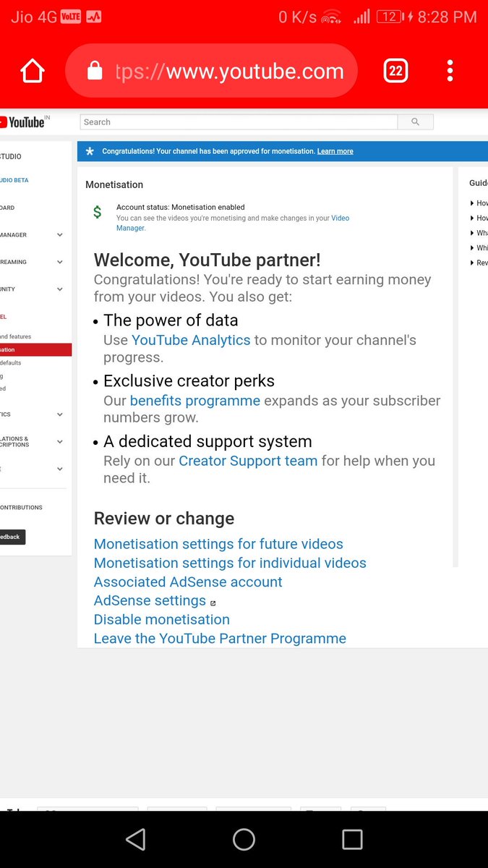The image size is (488, 868).
Task: Expand the first guide disclosure triangle
Action: [472, 203]
